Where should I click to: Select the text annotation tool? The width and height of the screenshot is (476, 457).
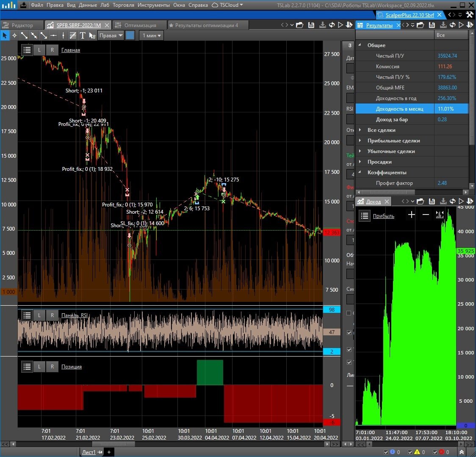(83, 36)
